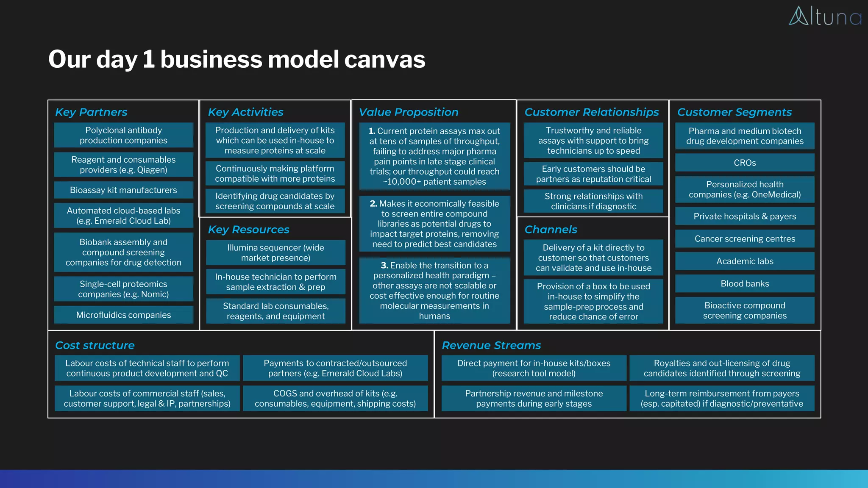
Task: Click the 'Key Resources' heading
Action: pyautogui.click(x=248, y=229)
